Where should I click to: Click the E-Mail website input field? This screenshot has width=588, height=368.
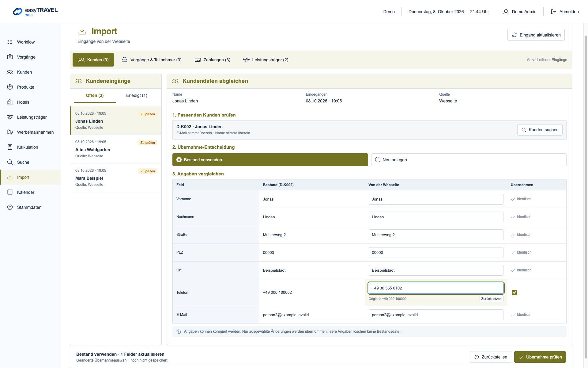coord(436,315)
